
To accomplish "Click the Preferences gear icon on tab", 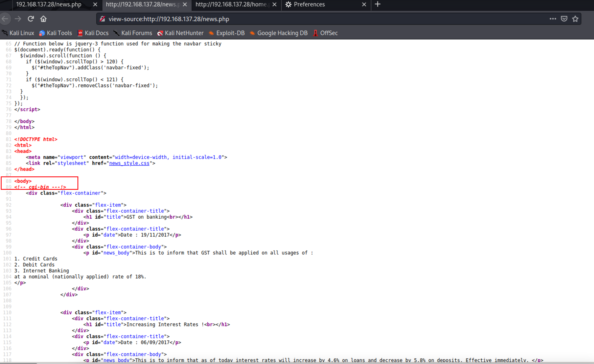I will pos(288,5).
